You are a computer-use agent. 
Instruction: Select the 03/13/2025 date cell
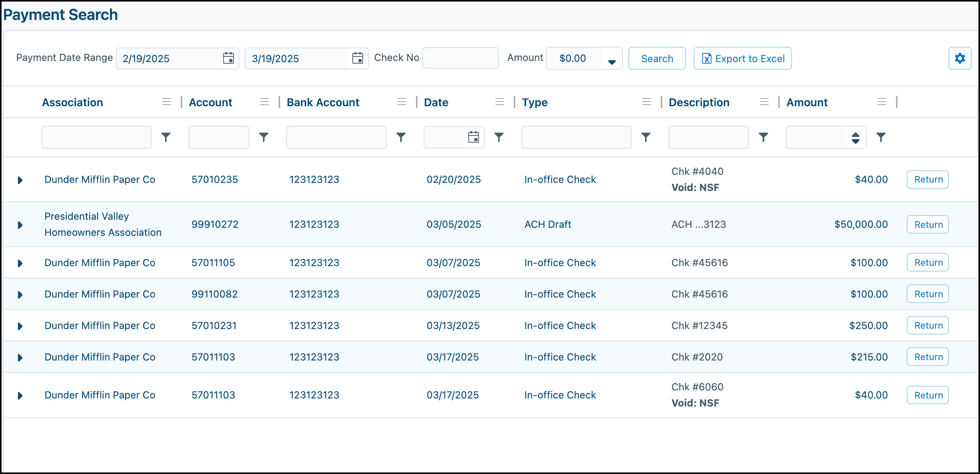pyautogui.click(x=453, y=326)
